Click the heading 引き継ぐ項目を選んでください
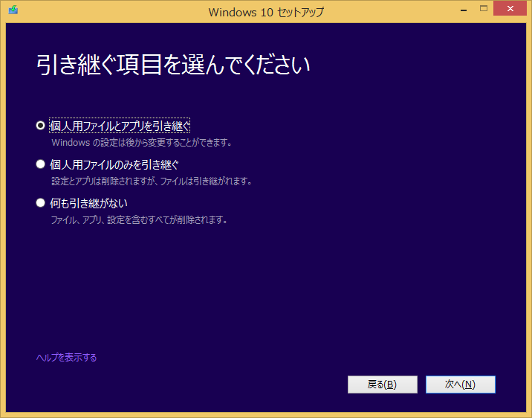This screenshot has width=532, height=418. pyautogui.click(x=173, y=65)
